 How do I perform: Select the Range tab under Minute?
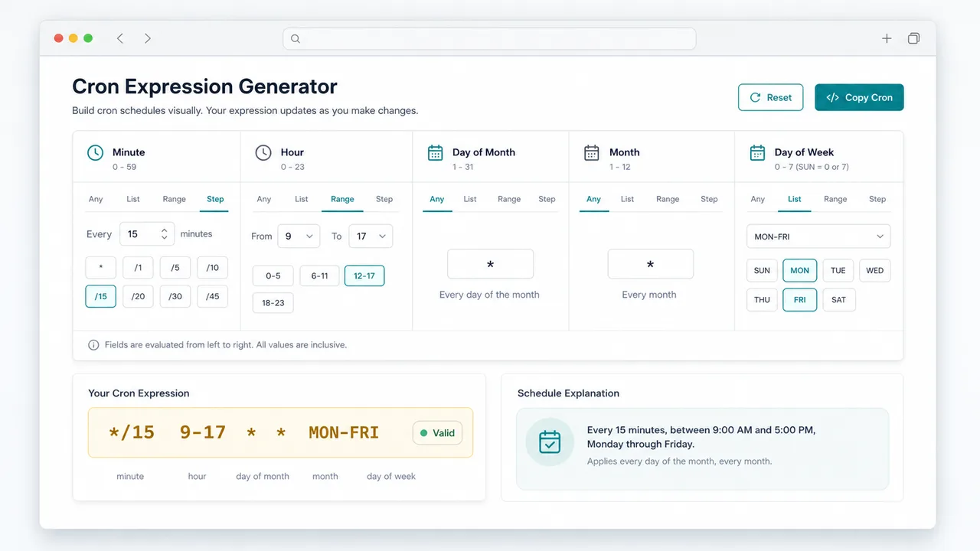(x=175, y=199)
